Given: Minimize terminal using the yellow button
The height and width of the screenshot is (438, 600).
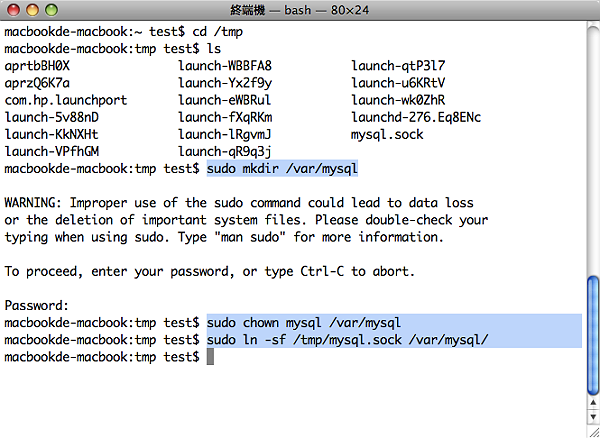Looking at the screenshot, I should coord(33,10).
